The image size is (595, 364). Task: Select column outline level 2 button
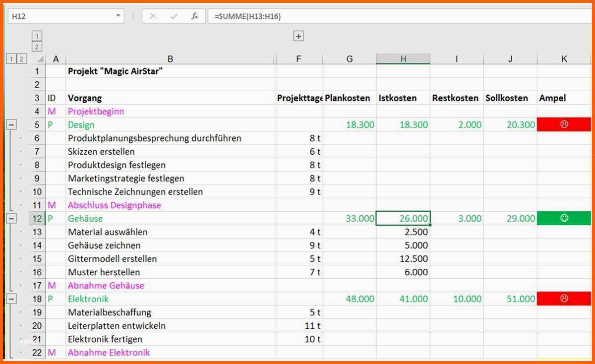[37, 47]
